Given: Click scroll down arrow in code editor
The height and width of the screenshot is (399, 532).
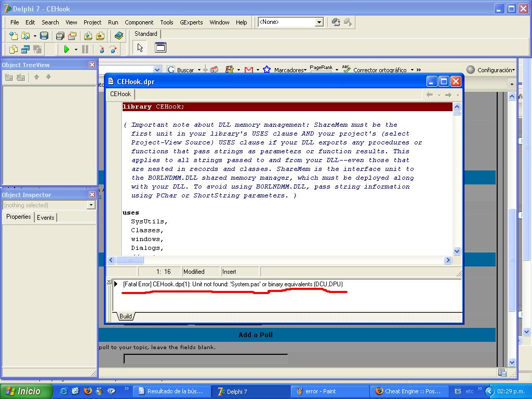Looking at the screenshot, I should pyautogui.click(x=457, y=251).
